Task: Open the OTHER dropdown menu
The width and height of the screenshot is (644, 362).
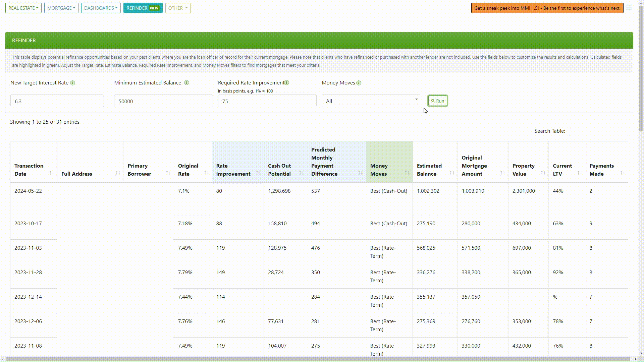Action: 178,8
